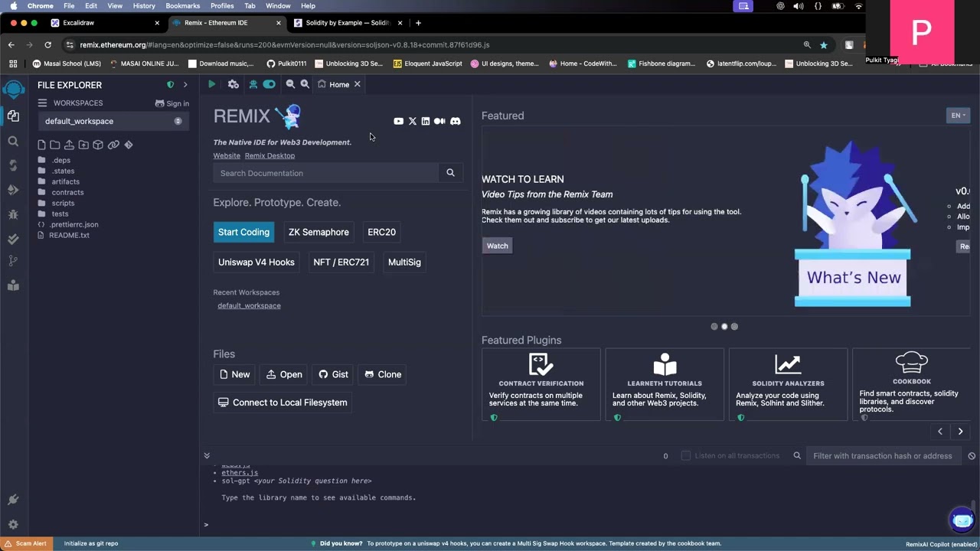The image size is (980, 551).
Task: Expand the File Explorer panel arrow
Action: coord(185,85)
